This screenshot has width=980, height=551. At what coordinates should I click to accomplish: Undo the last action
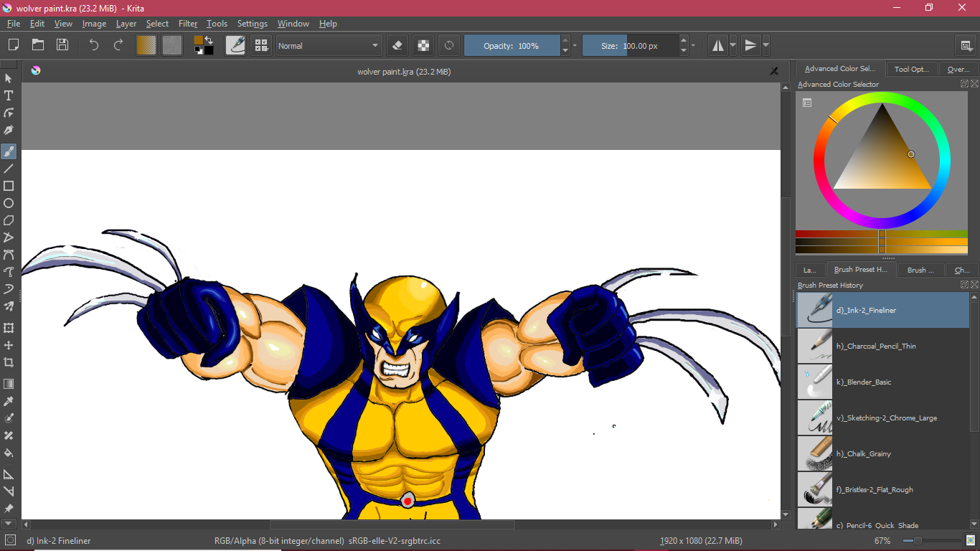pyautogui.click(x=94, y=45)
